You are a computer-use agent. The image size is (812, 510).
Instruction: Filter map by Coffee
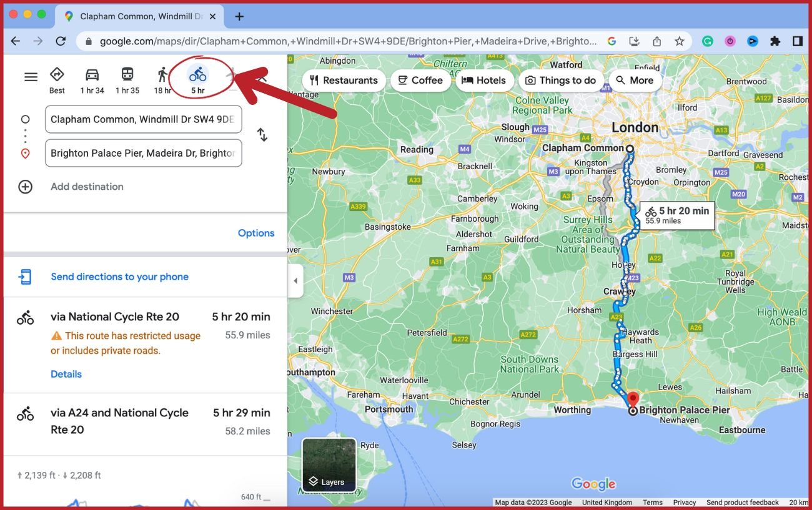[420, 80]
